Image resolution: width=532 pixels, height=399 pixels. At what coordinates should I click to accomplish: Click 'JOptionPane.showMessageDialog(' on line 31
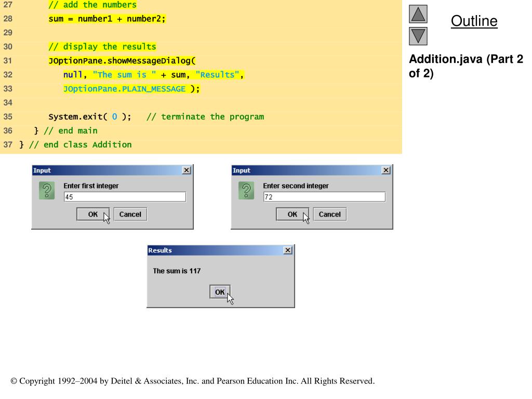tap(122, 61)
